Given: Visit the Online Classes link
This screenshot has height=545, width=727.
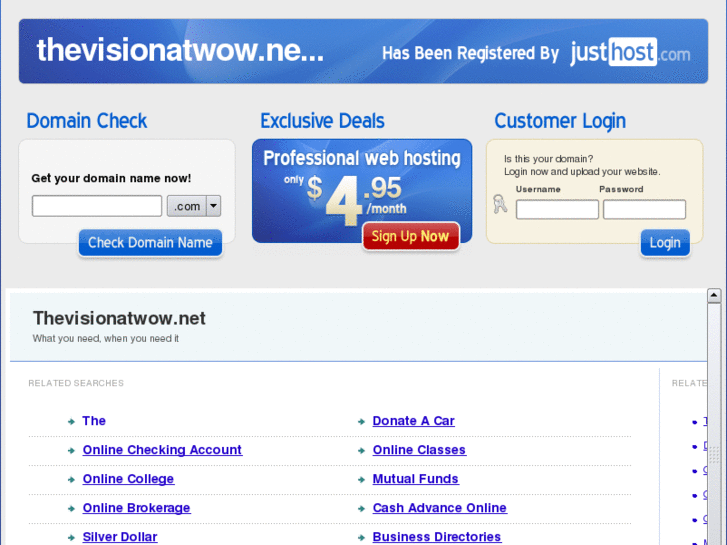Looking at the screenshot, I should point(419,450).
